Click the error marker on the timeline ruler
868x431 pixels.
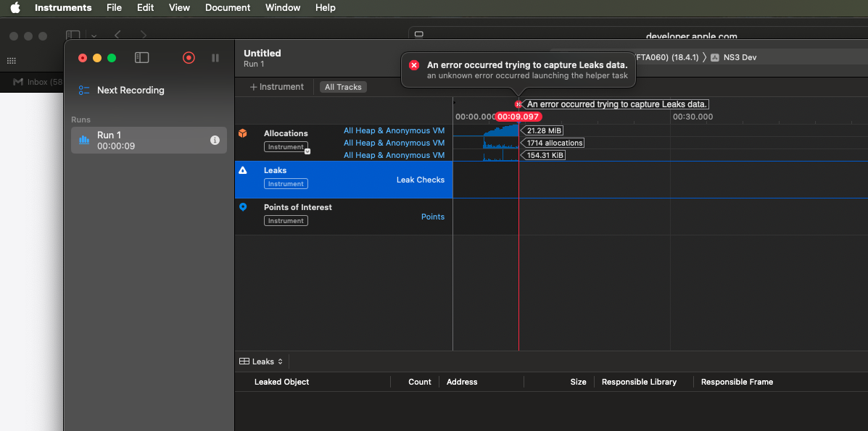518,104
